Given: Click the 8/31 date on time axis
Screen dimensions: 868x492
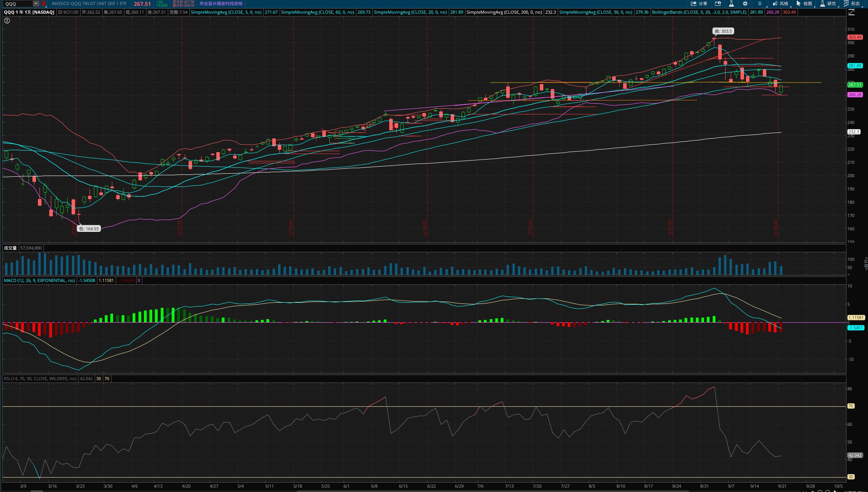Looking at the screenshot, I should [x=704, y=486].
